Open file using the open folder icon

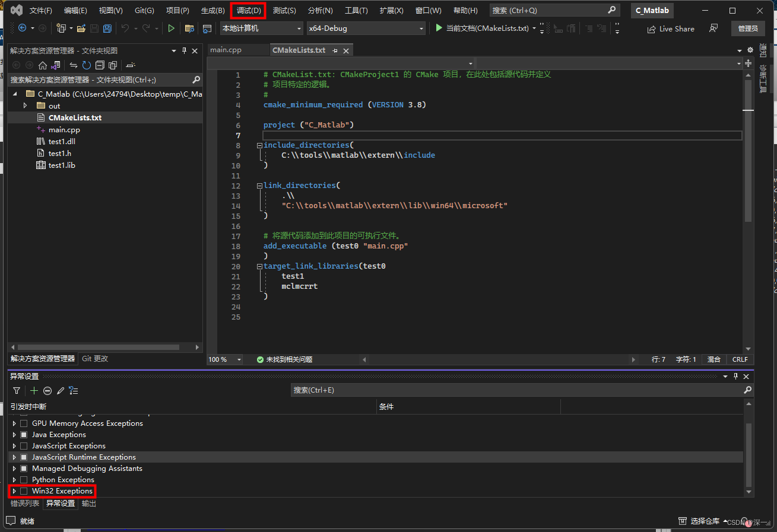click(81, 28)
